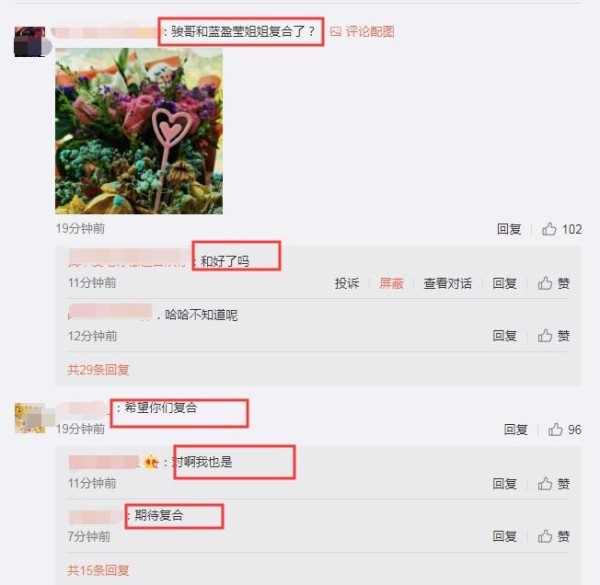Like the comment with 102 likes
This screenshot has width=600, height=585.
[x=549, y=229]
